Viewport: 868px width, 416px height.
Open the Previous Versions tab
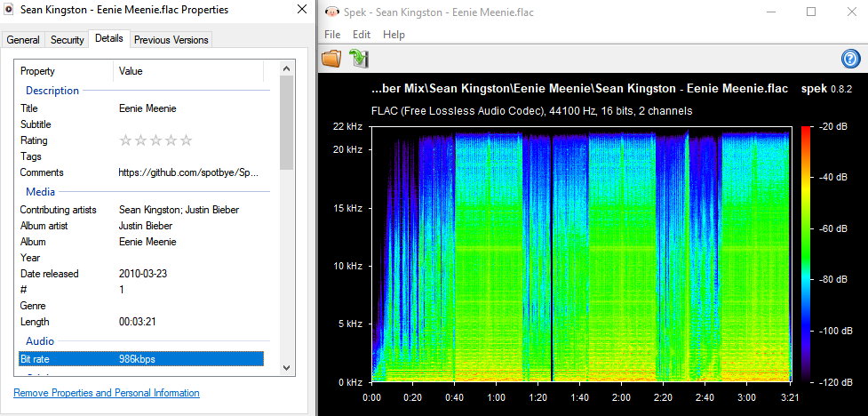(171, 40)
